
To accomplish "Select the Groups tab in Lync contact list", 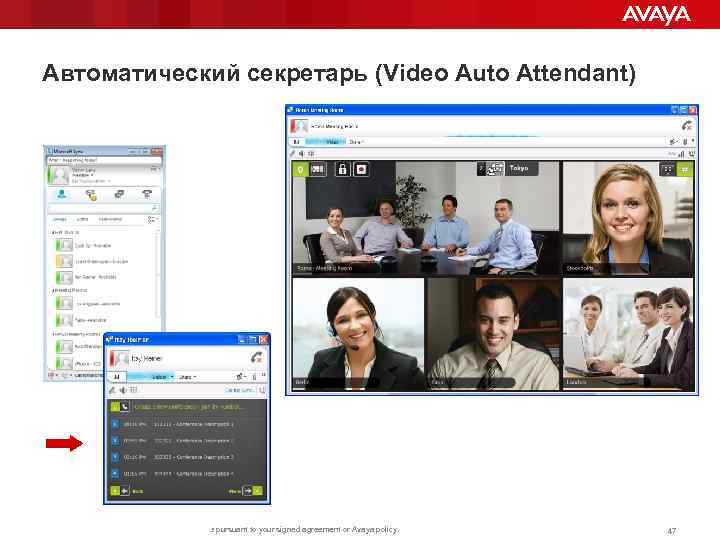I will click(x=60, y=219).
